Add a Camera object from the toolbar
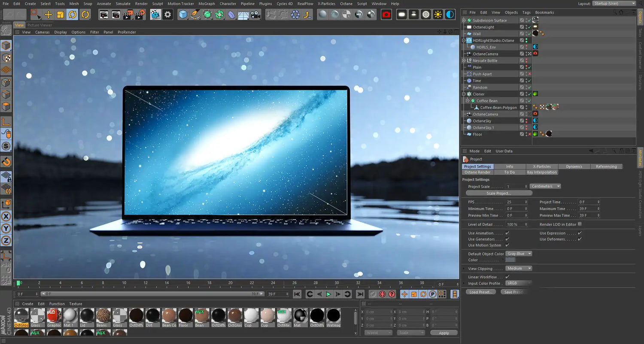The image size is (644, 344). click(x=255, y=15)
